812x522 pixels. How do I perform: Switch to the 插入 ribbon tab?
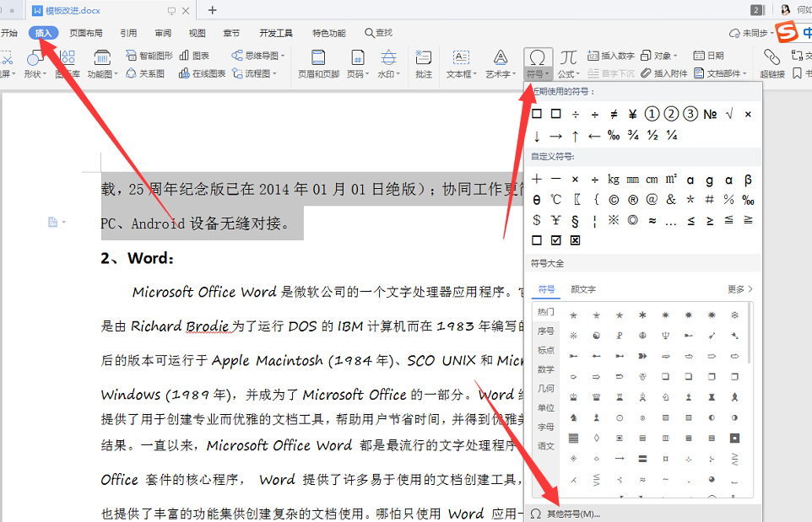point(44,33)
